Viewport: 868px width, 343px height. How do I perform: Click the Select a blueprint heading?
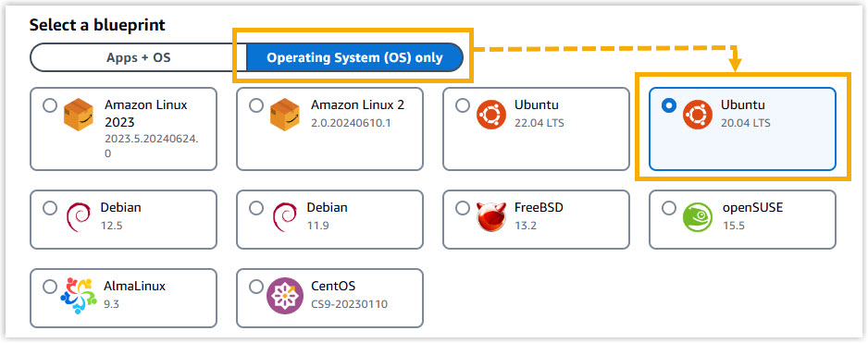pos(97,25)
